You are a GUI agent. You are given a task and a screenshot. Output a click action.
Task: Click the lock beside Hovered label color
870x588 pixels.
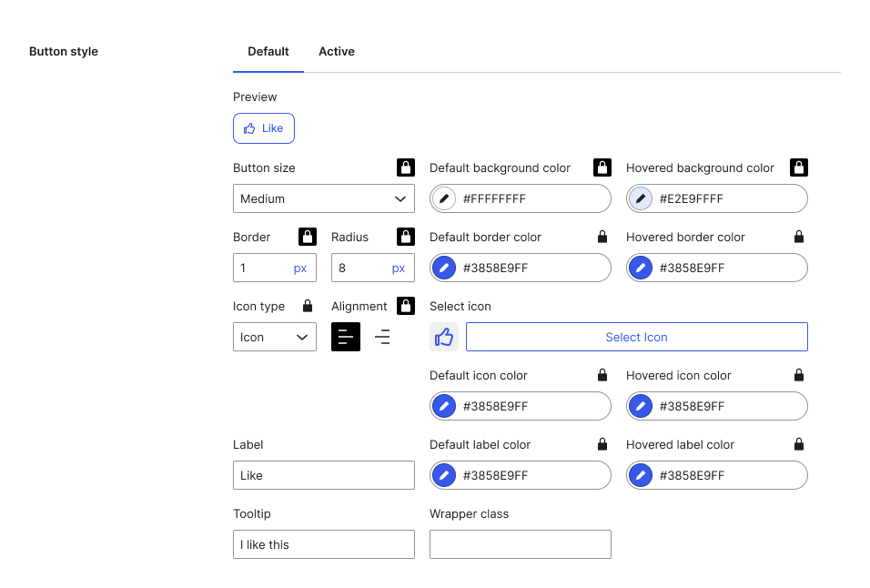coord(798,444)
